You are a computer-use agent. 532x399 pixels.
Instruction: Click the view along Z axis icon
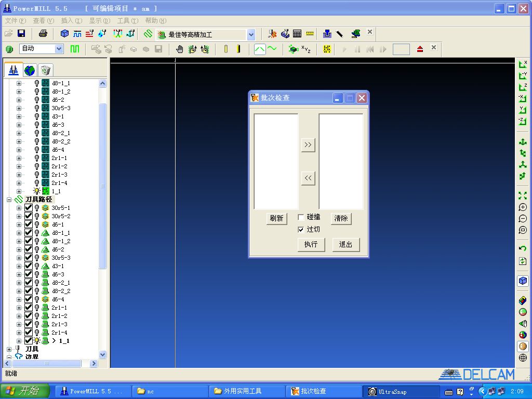tap(523, 87)
